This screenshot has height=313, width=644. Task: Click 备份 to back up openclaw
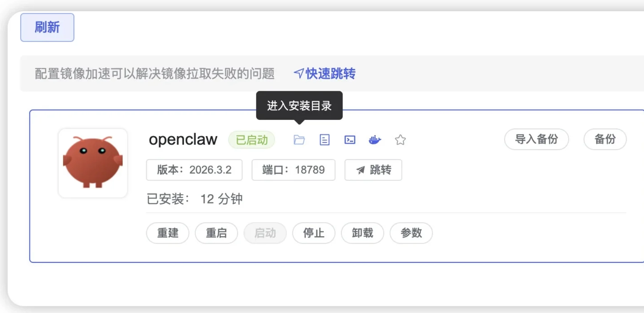tap(605, 140)
